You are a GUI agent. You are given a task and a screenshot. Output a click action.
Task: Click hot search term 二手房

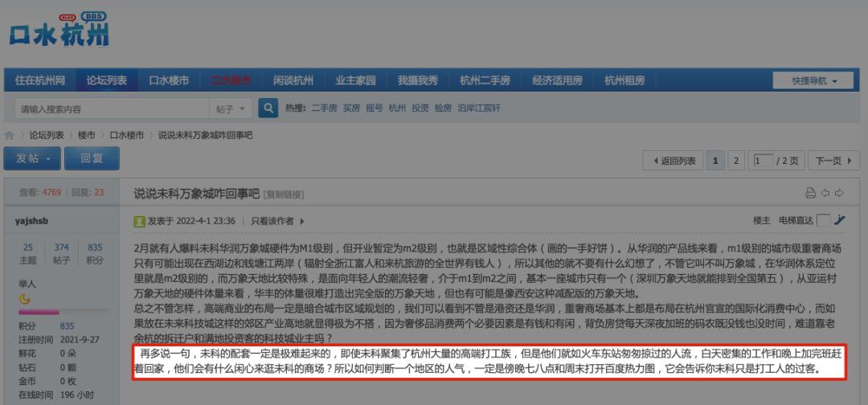tap(324, 108)
